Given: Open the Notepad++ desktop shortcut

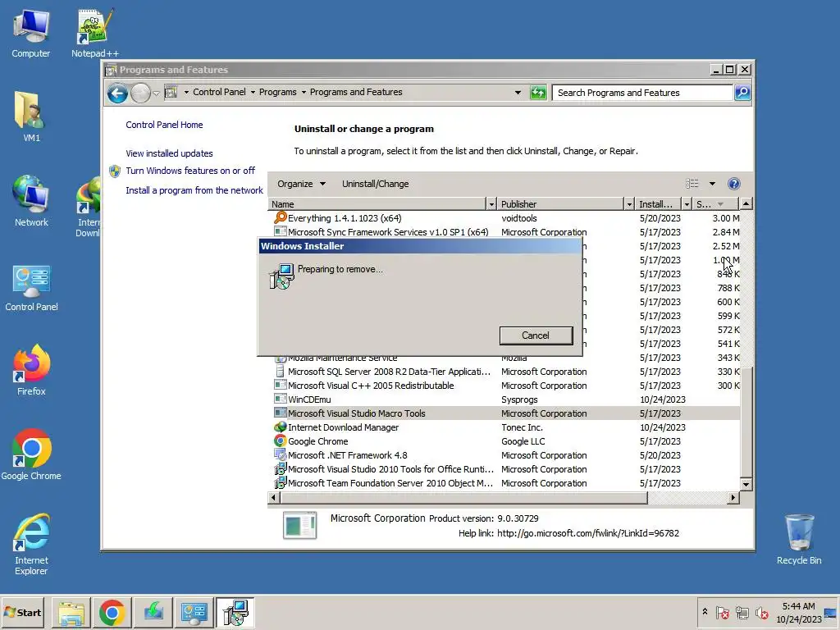Looking at the screenshot, I should 95,33.
